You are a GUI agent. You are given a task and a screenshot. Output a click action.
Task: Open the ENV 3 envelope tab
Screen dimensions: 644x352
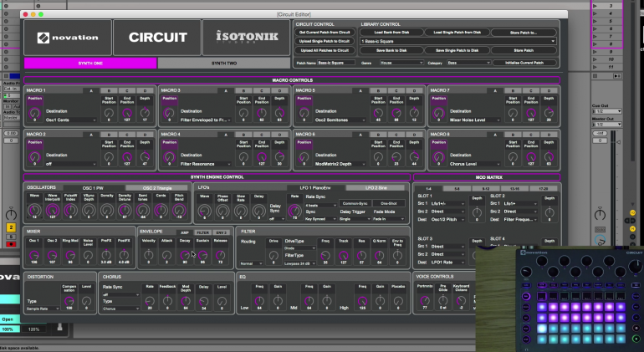click(221, 232)
